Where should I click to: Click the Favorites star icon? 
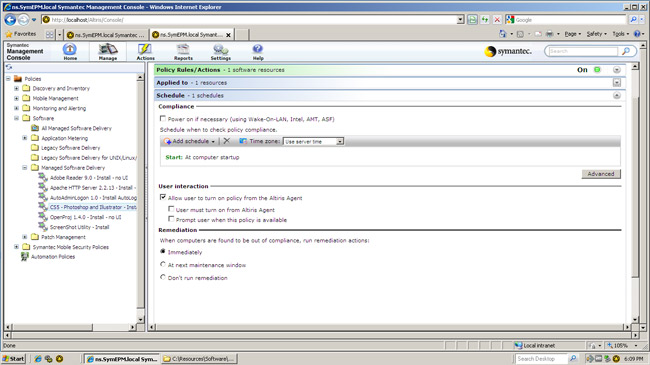(9, 34)
